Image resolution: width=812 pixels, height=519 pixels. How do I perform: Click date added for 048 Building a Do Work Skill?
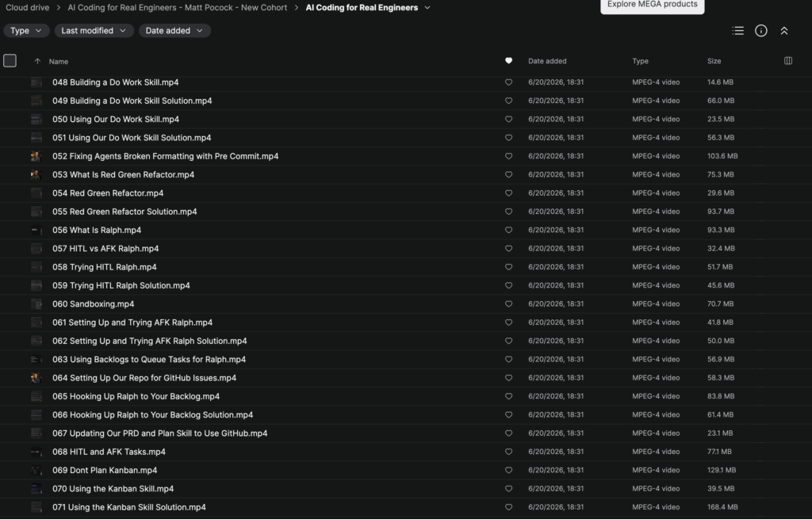(556, 82)
